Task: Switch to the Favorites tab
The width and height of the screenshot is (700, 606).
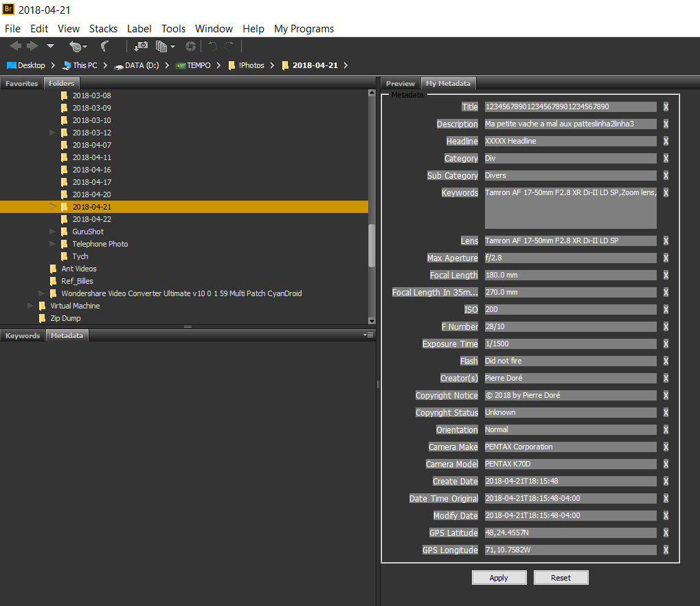Action: [21, 84]
